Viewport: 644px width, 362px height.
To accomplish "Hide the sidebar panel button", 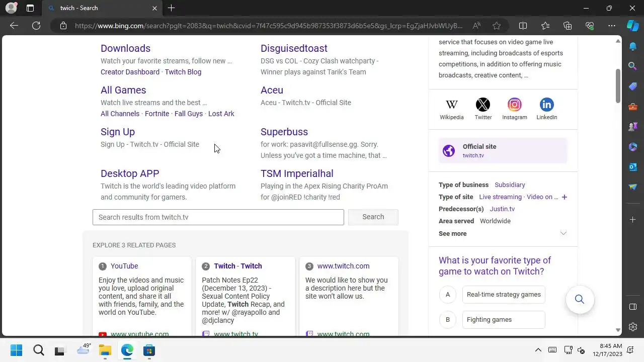I will pyautogui.click(x=633, y=307).
